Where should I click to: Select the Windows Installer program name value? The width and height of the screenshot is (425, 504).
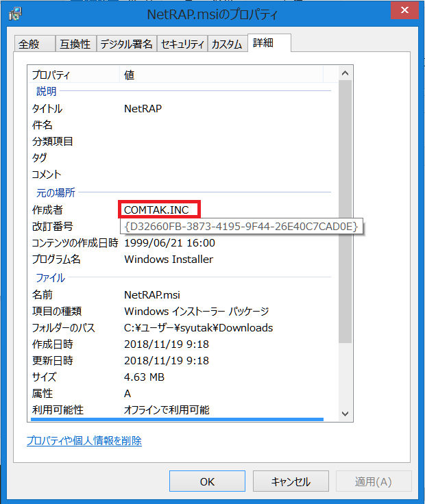[169, 260]
